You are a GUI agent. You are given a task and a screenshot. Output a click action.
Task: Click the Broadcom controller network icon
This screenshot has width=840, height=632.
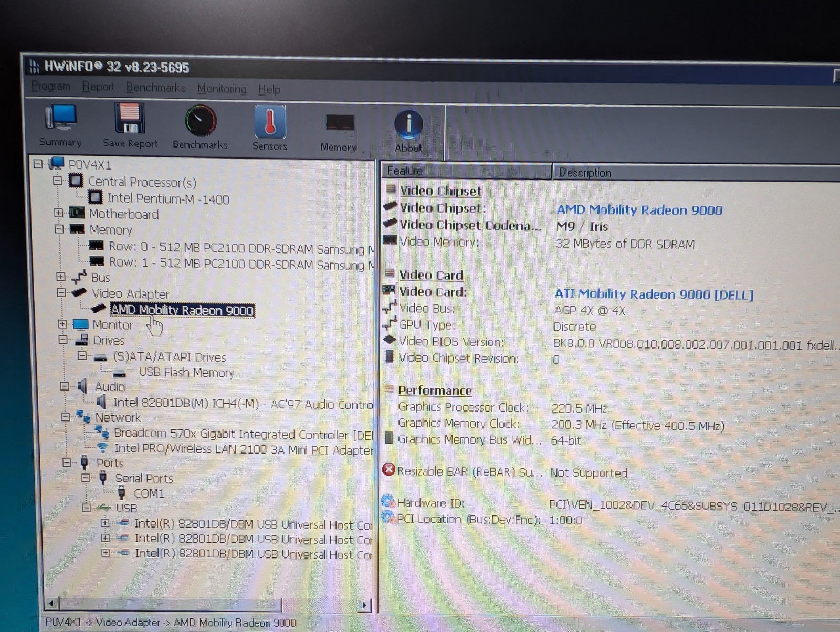(x=102, y=433)
